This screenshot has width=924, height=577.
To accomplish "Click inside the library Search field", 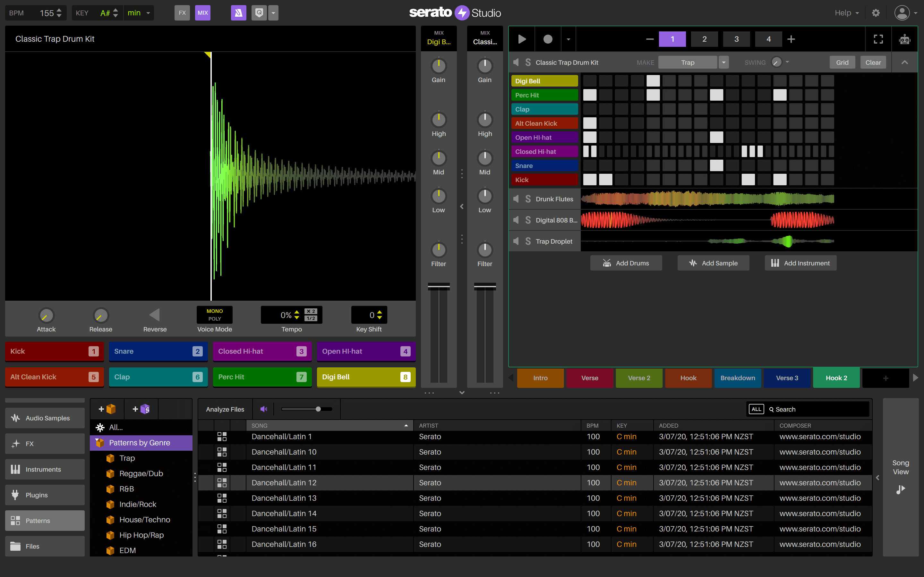I will (809, 409).
